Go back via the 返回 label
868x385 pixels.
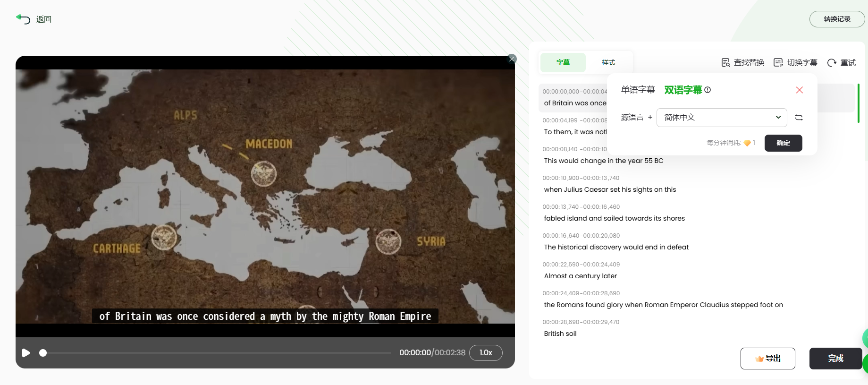(44, 19)
